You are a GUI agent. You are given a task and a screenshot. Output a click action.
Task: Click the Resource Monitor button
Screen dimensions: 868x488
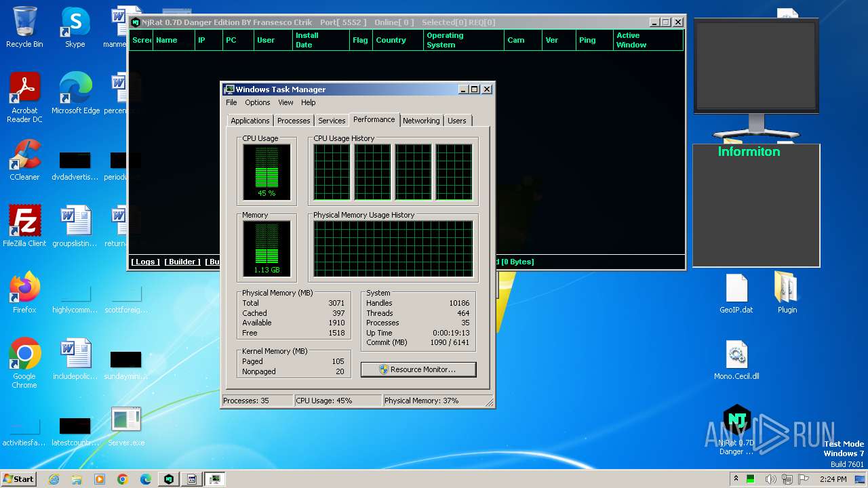(x=418, y=369)
